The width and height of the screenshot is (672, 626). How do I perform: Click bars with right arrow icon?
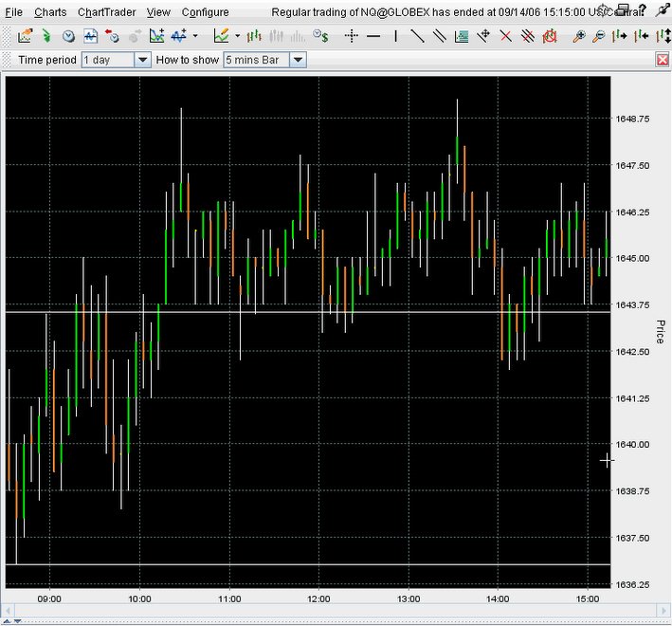(619, 36)
